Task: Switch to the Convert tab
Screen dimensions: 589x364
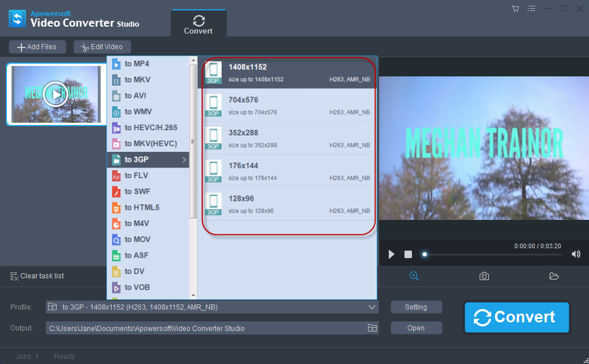Action: click(x=198, y=24)
